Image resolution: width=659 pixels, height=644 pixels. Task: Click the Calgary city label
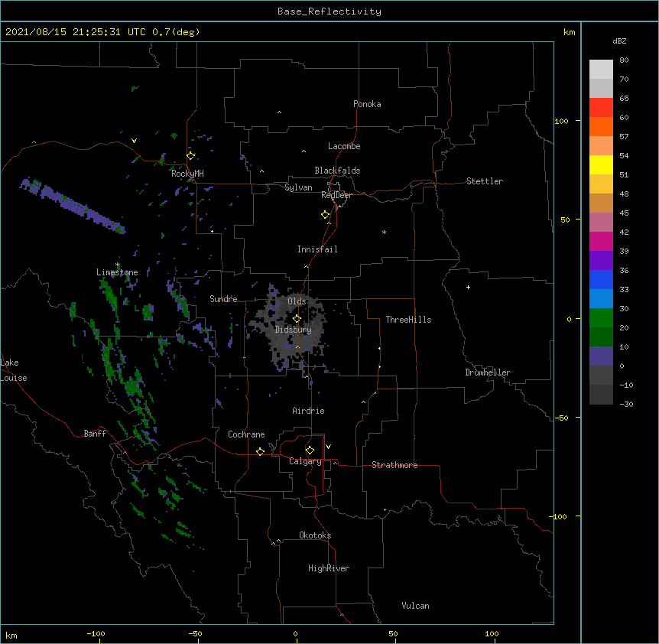305,461
